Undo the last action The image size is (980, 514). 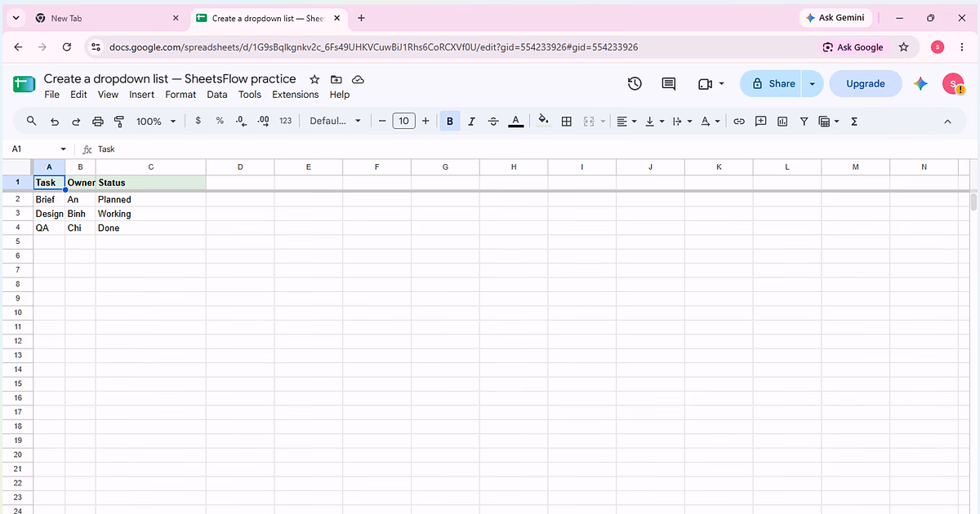tap(55, 121)
